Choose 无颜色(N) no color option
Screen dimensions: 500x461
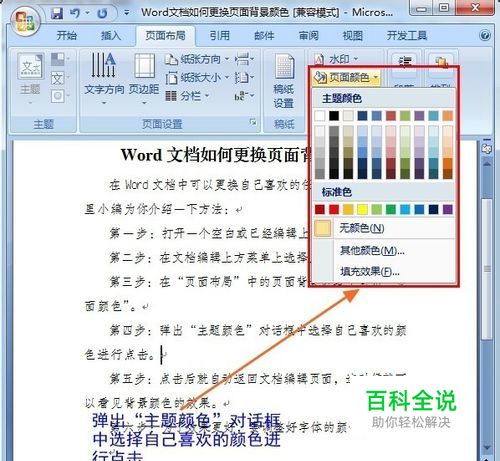pyautogui.click(x=384, y=228)
